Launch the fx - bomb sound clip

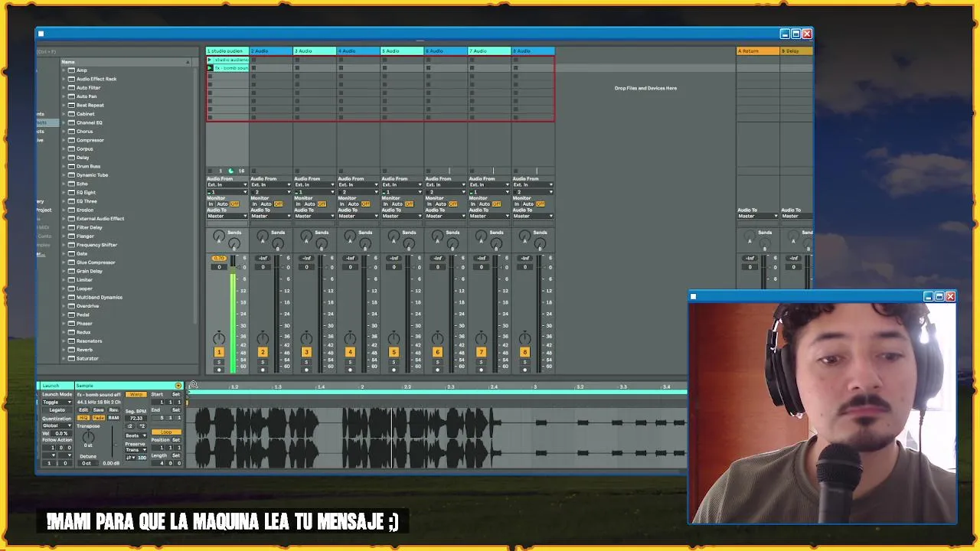(x=210, y=68)
